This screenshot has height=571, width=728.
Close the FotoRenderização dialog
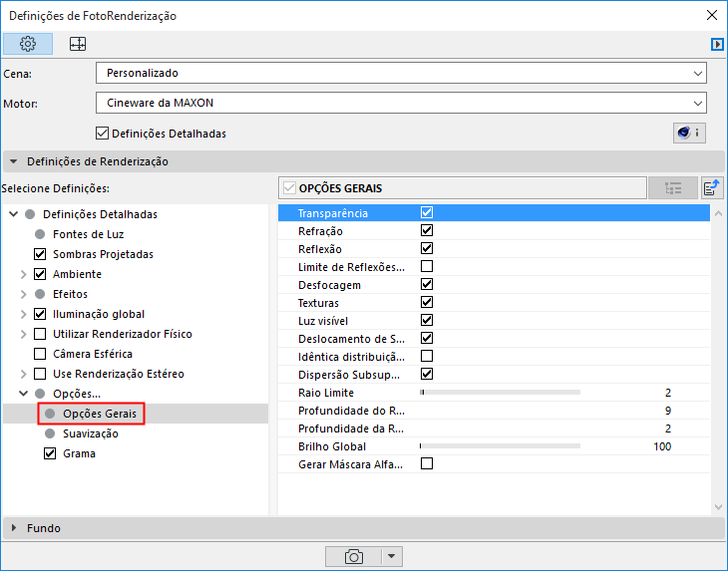tap(711, 15)
